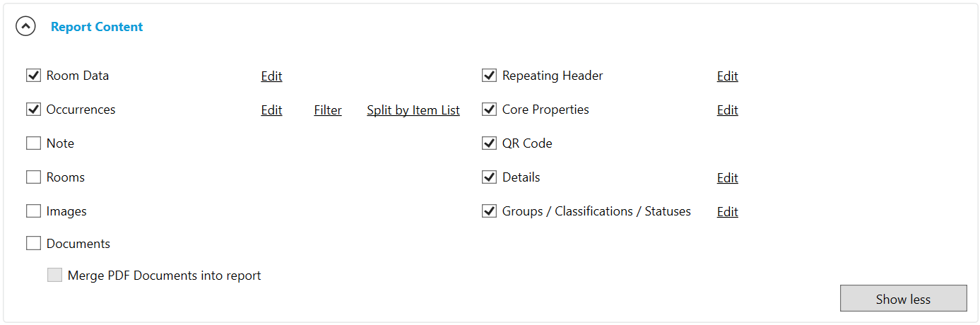
Task: Untick Groups / Classifications / Statuses
Action: coord(489,211)
